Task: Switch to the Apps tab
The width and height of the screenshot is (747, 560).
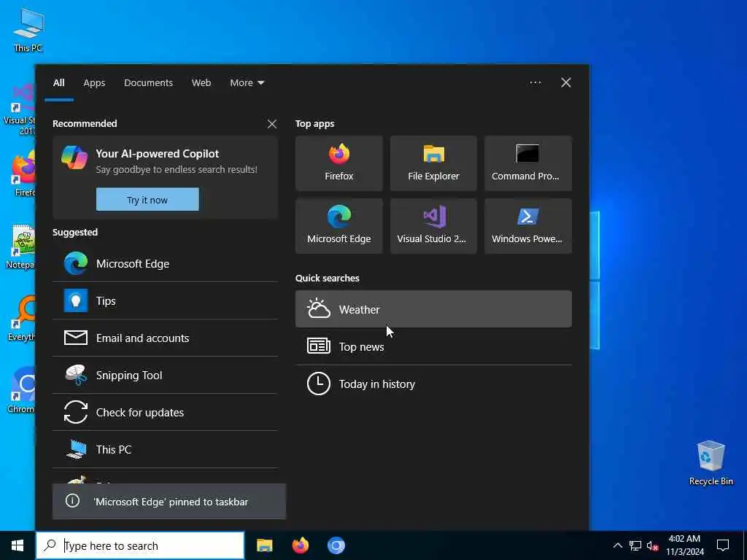Action: tap(94, 83)
